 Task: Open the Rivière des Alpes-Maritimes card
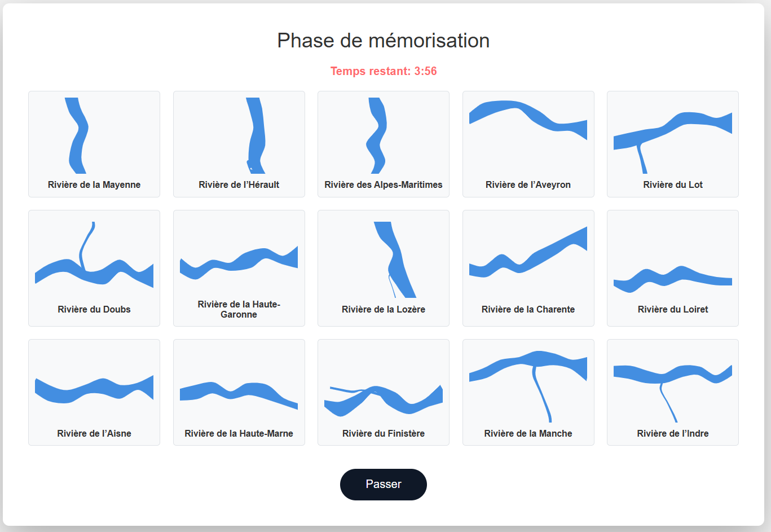point(383,144)
